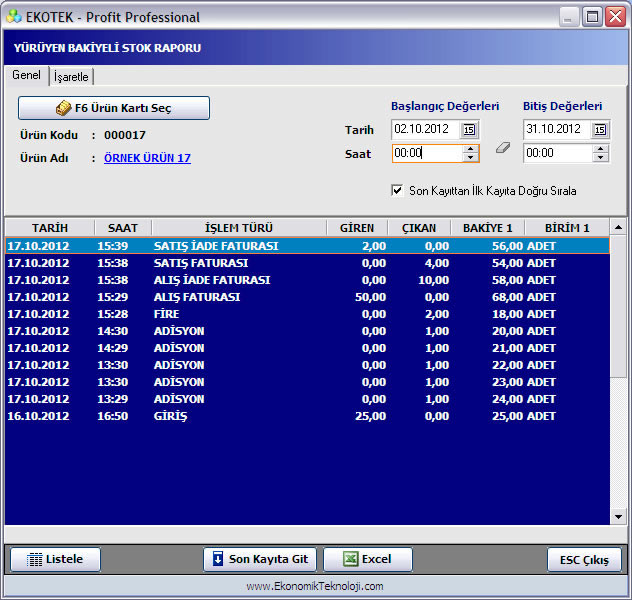Viewport: 632px width, 600px height.
Task: Click the eraser clear icon
Action: click(x=503, y=147)
